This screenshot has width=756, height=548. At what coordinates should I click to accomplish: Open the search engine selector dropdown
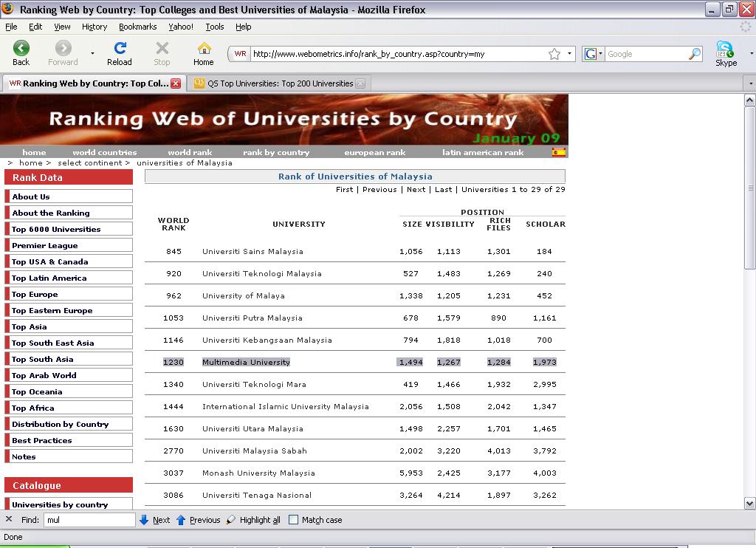(x=600, y=54)
